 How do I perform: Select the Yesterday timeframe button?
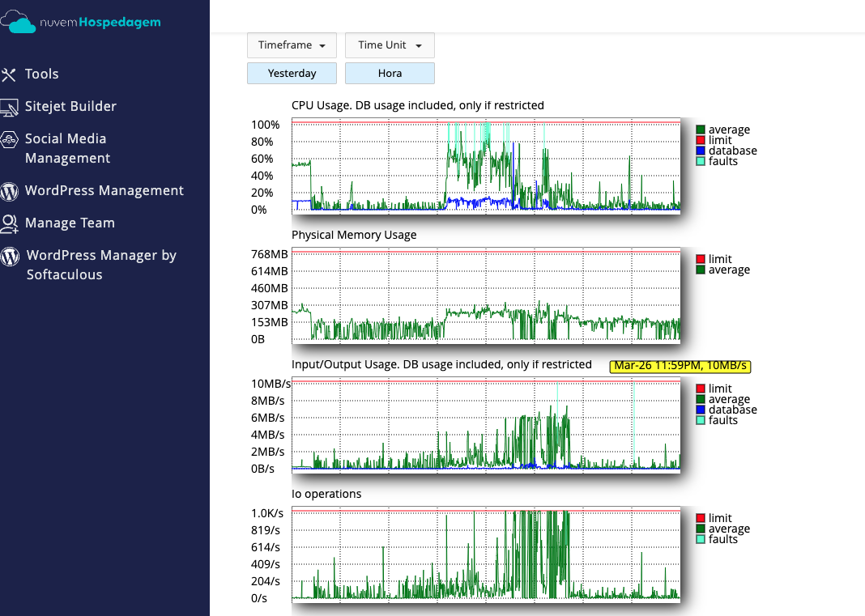click(x=292, y=73)
